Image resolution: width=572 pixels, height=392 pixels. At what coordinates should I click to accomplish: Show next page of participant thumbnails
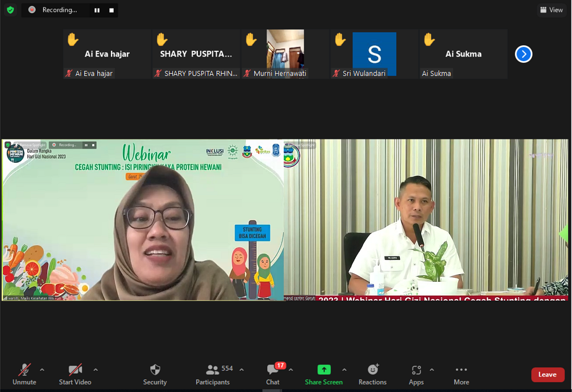pyautogui.click(x=523, y=54)
